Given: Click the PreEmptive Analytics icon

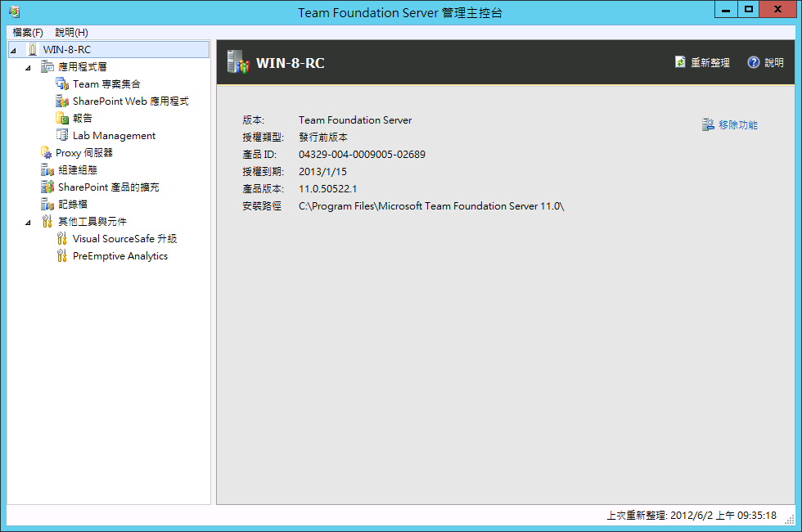Looking at the screenshot, I should [62, 255].
